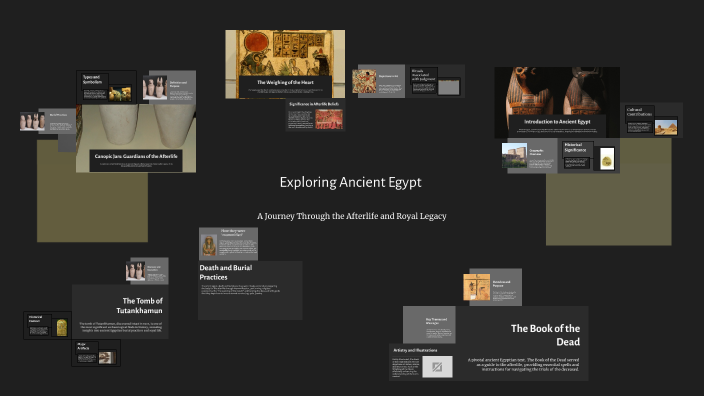704x396 pixels.
Task: Open 'Cultural Contributions' subtopic
Action: click(x=651, y=120)
